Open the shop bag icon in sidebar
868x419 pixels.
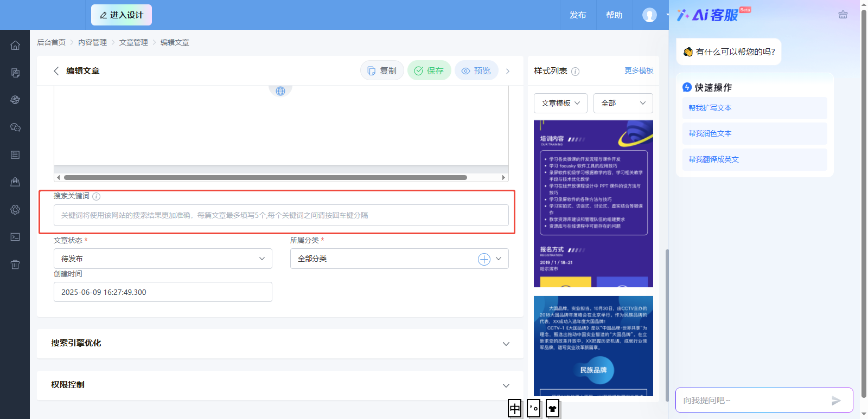(x=15, y=182)
